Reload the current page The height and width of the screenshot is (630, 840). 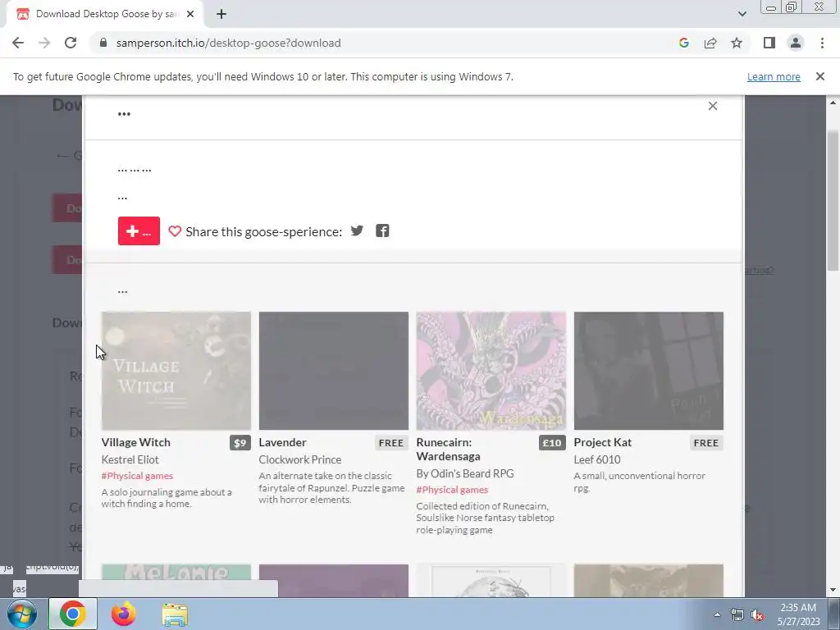(71, 43)
